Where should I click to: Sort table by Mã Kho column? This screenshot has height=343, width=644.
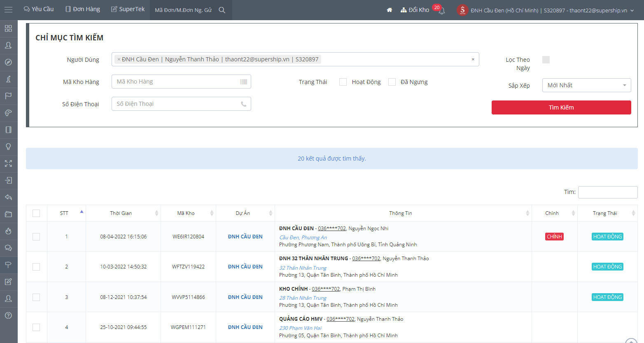pyautogui.click(x=188, y=213)
